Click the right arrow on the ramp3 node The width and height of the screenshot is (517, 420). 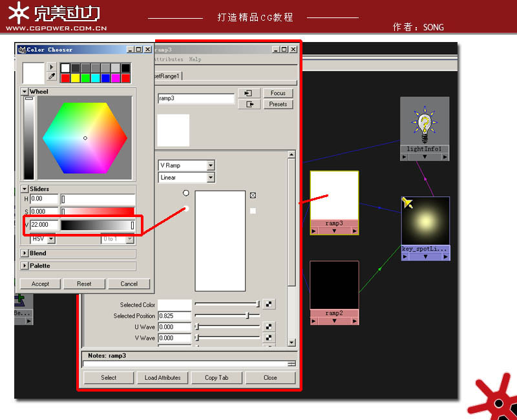click(354, 231)
